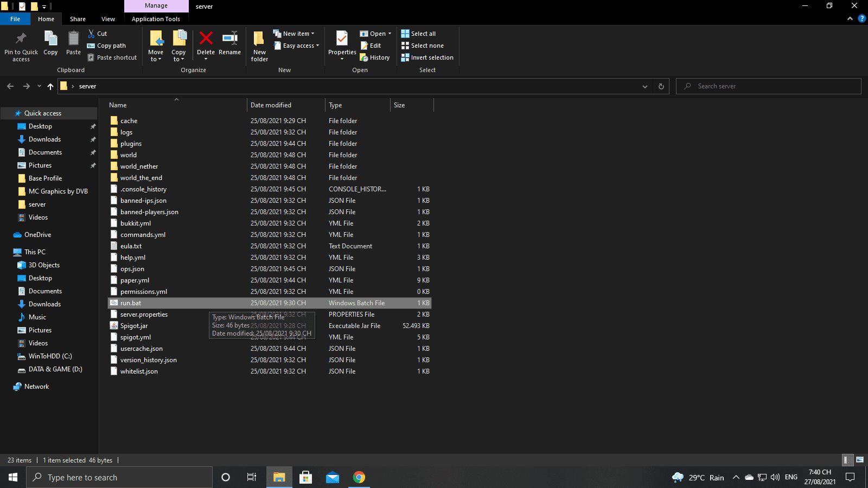868x488 pixels.
Task: Click Invert selection button
Action: point(427,57)
